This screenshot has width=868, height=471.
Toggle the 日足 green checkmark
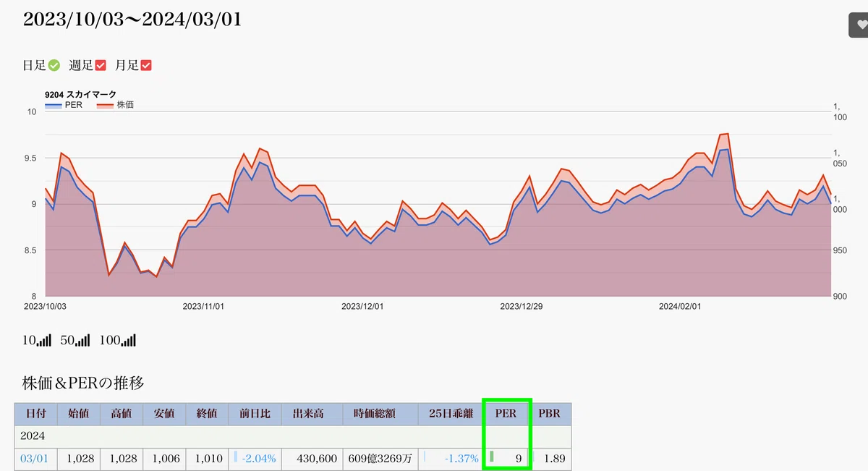click(54, 66)
